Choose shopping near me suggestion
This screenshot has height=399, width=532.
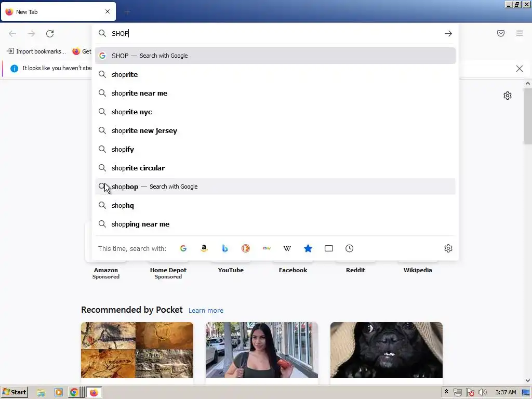(x=275, y=224)
